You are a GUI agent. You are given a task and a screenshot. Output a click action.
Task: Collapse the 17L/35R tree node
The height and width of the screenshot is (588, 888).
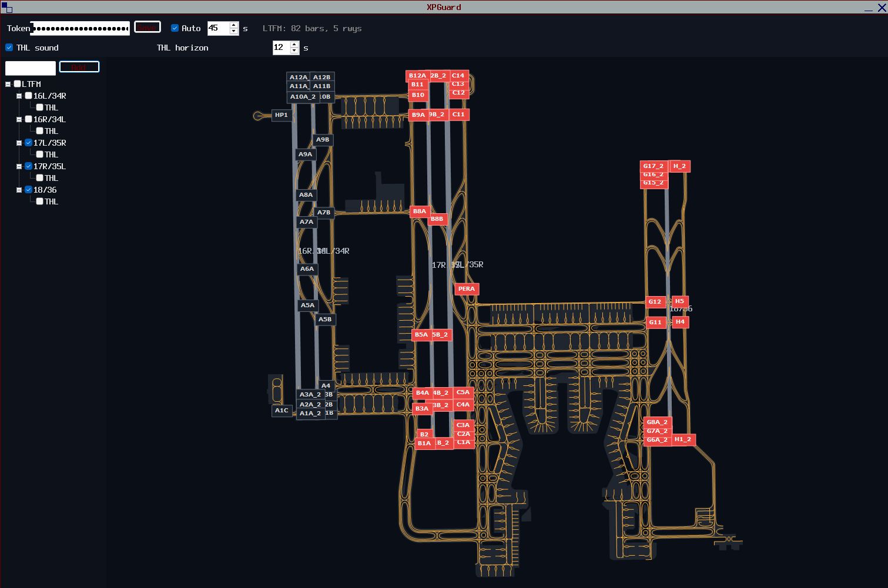tap(19, 143)
